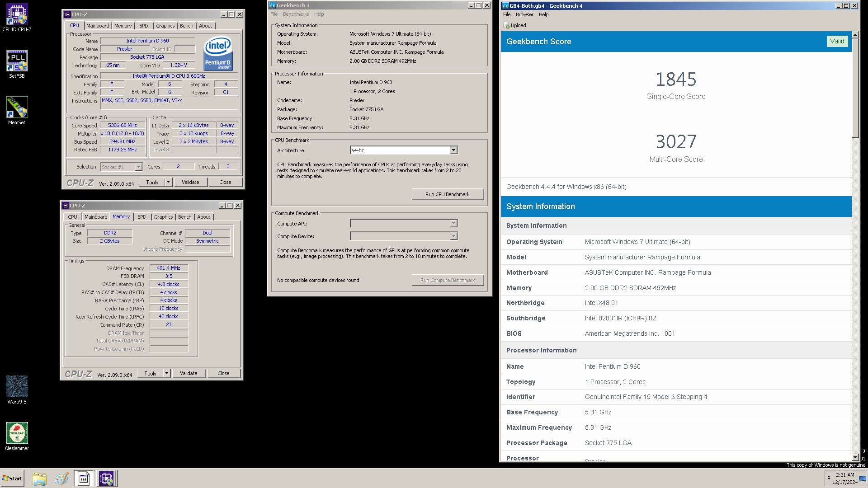Image resolution: width=868 pixels, height=488 pixels.
Task: Switch to CPU-Z taskbar button
Action: (106, 479)
